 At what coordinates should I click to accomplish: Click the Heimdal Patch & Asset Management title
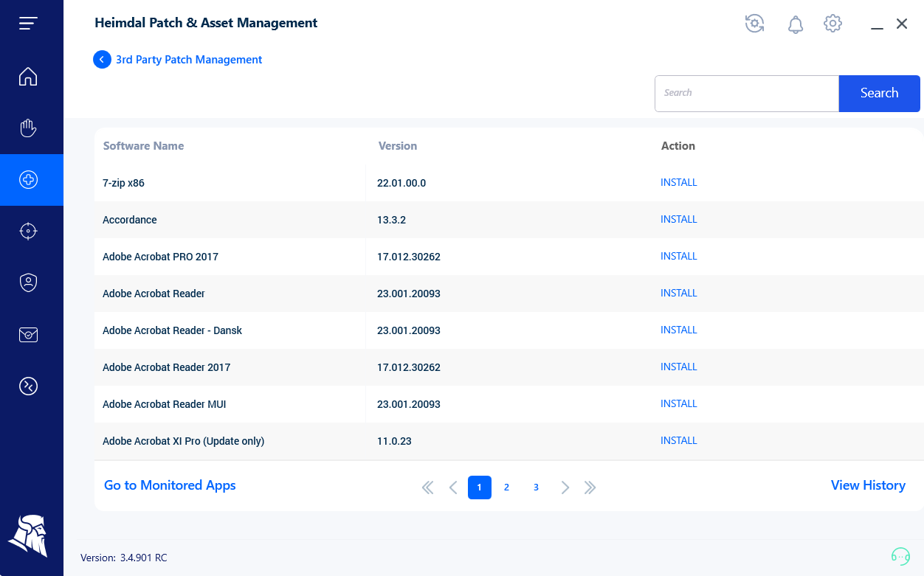[206, 23]
